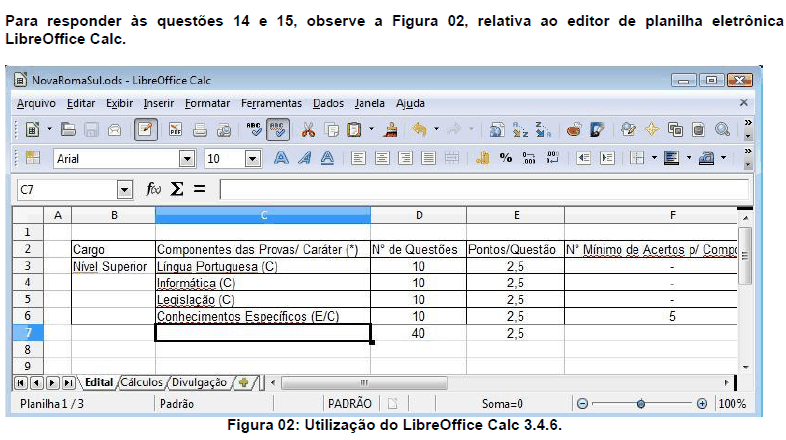This screenshot has height=440, width=786.
Task: Toggle AutoSpellcheck button
Action: point(278,129)
